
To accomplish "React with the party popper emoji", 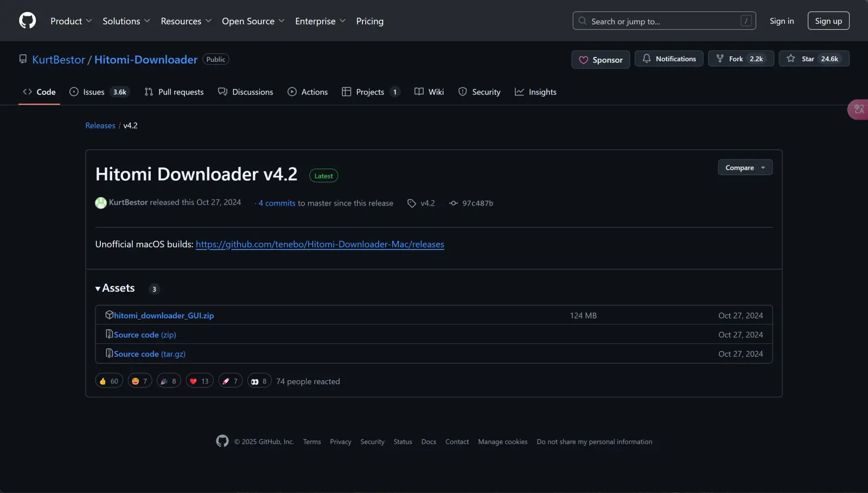I will 169,381.
